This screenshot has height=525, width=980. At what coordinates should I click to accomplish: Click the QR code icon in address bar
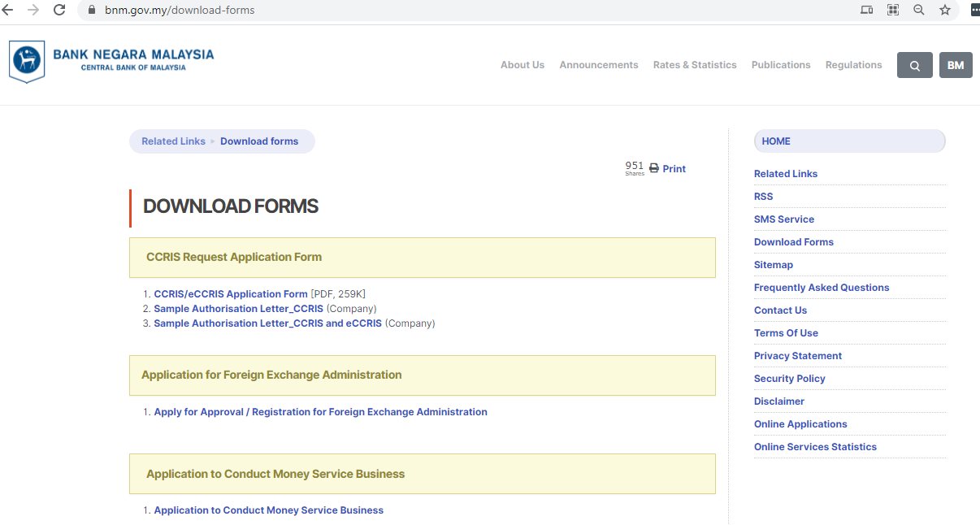(x=893, y=10)
